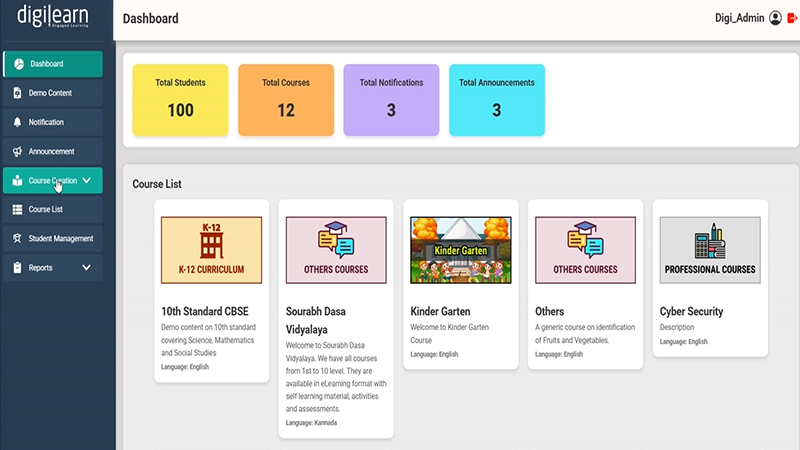
Task: Select the Kinder Garten course thumbnail
Action: tap(460, 250)
